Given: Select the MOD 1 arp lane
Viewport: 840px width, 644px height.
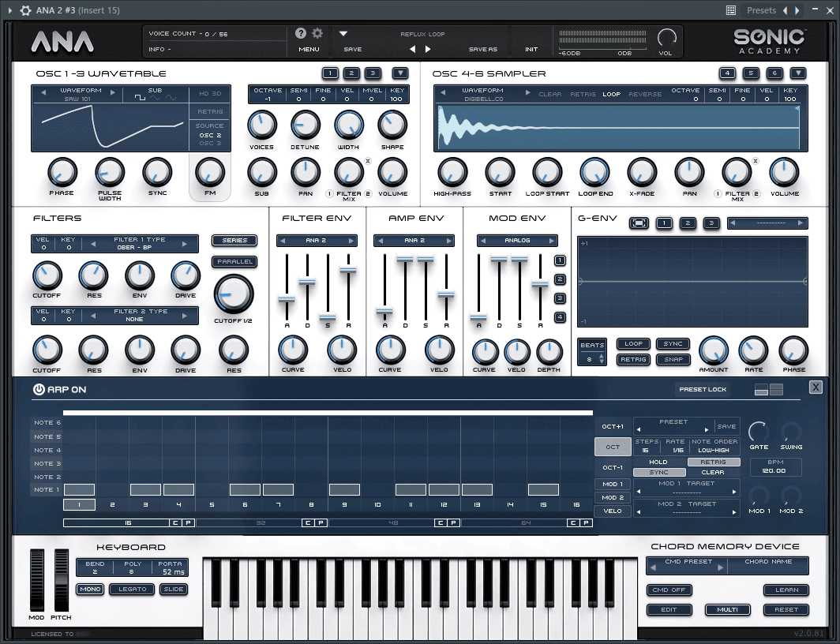Looking at the screenshot, I should pos(613,484).
